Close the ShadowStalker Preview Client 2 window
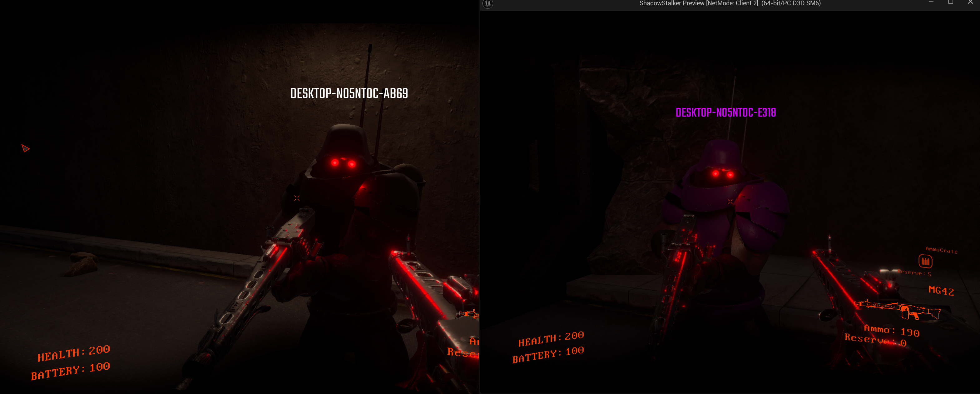 [x=970, y=3]
